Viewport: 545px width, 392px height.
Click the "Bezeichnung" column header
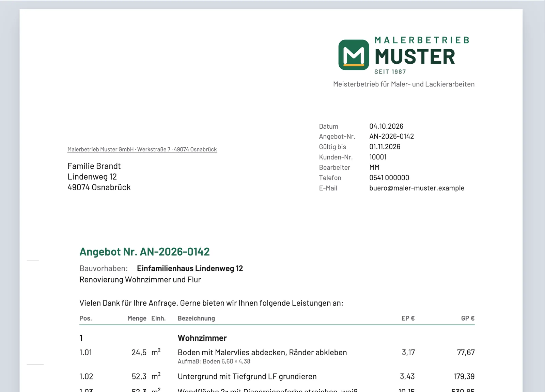coord(196,318)
